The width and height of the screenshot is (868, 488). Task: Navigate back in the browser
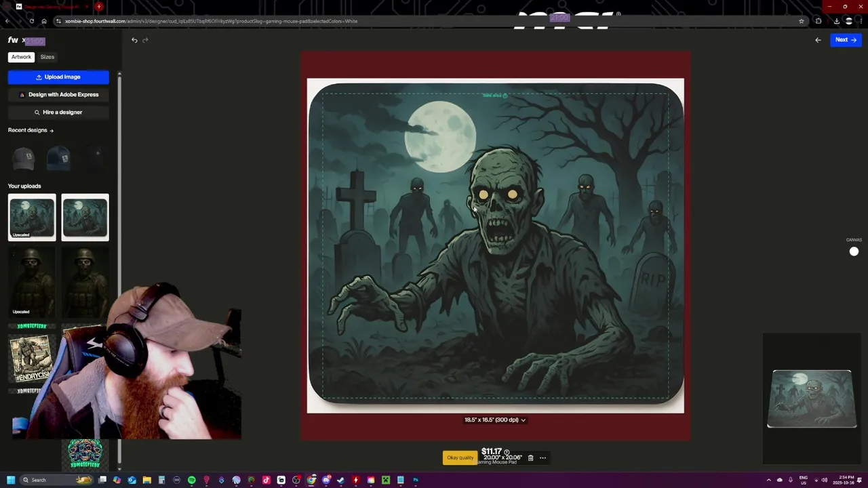(x=7, y=21)
